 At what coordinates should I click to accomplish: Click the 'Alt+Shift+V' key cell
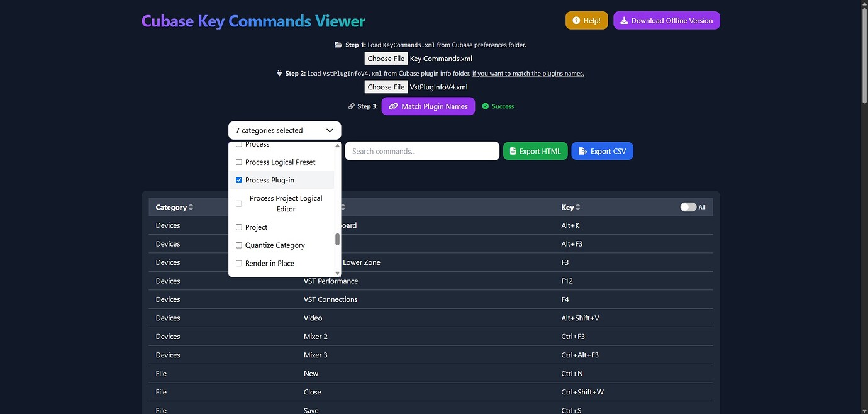(x=580, y=318)
